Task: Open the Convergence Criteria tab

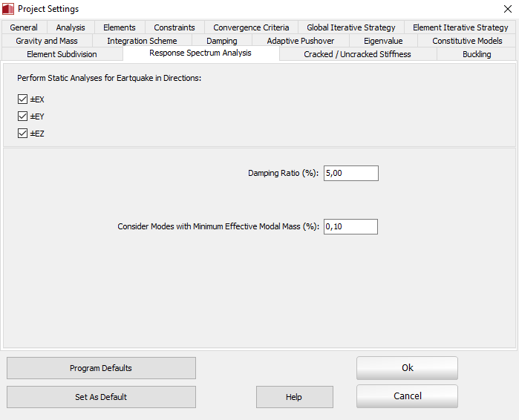Action: click(251, 27)
